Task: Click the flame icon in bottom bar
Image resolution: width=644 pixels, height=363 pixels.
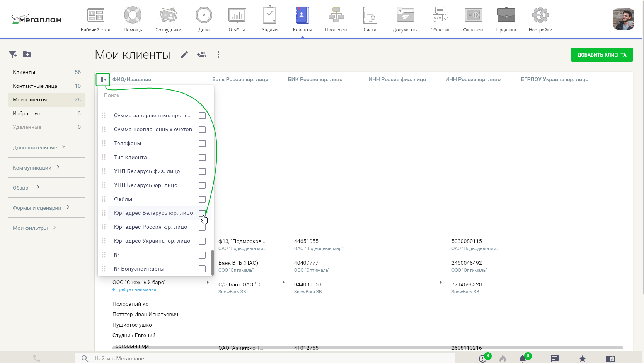Action: pyautogui.click(x=503, y=359)
